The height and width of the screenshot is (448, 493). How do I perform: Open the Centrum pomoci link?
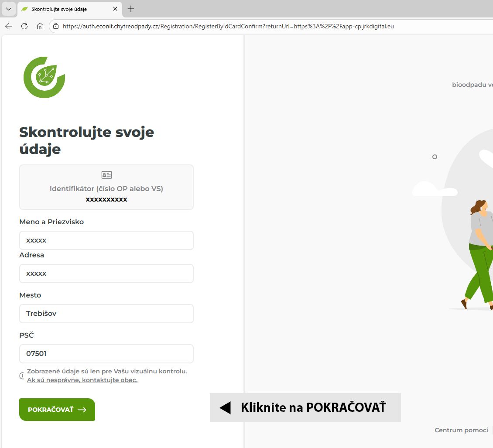pyautogui.click(x=461, y=430)
